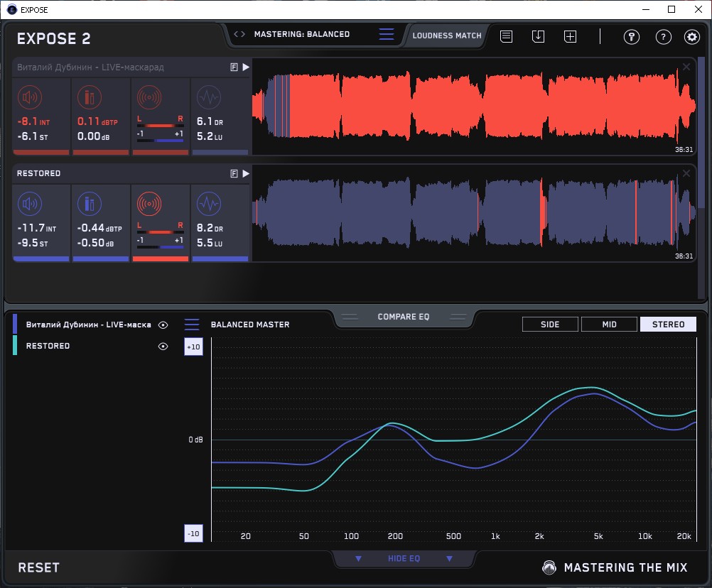
Task: Play the RESTORED track
Action: 246,173
